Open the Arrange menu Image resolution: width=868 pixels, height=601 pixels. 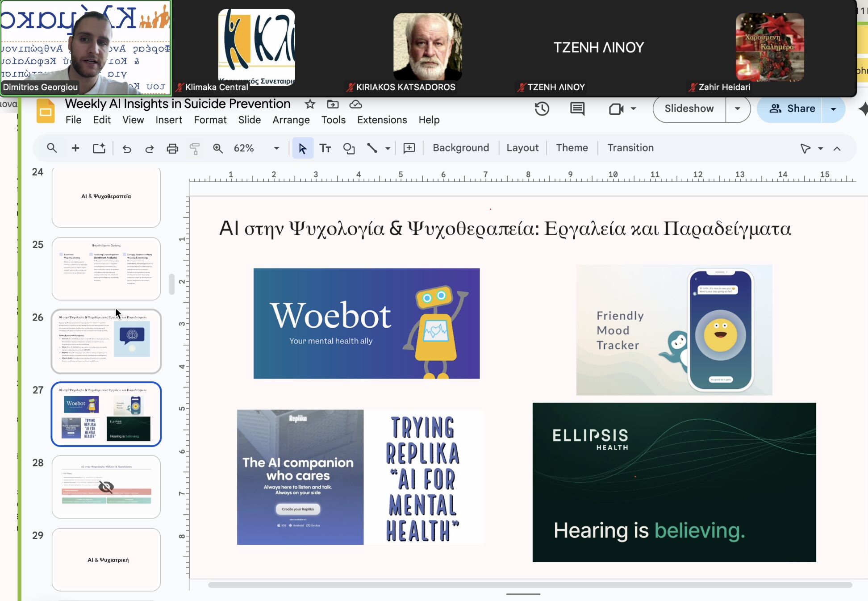pyautogui.click(x=291, y=120)
